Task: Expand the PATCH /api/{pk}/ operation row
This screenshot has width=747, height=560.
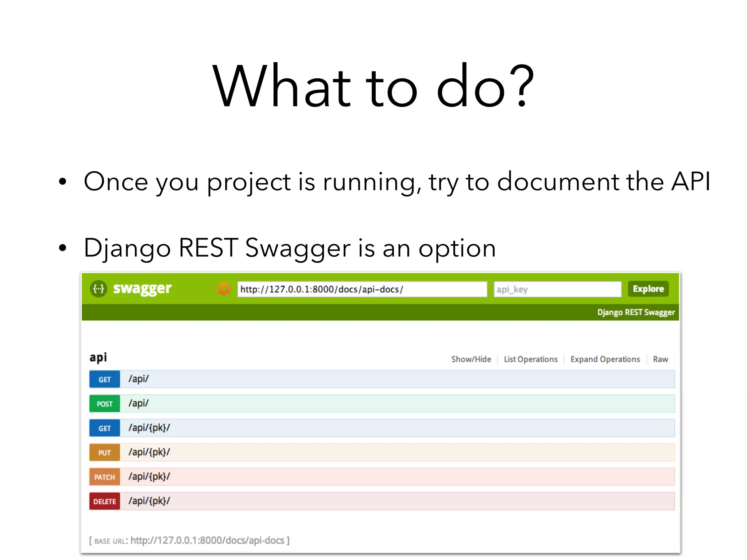Action: (382, 477)
